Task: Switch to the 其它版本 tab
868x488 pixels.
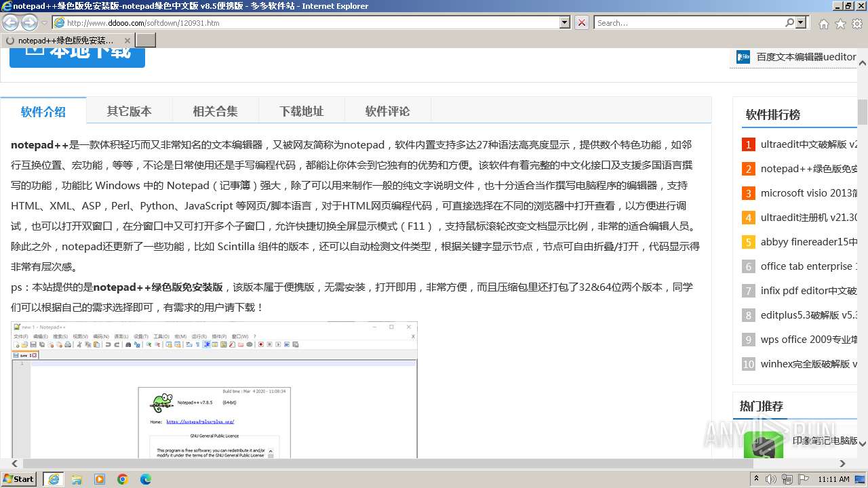Action: [x=130, y=111]
